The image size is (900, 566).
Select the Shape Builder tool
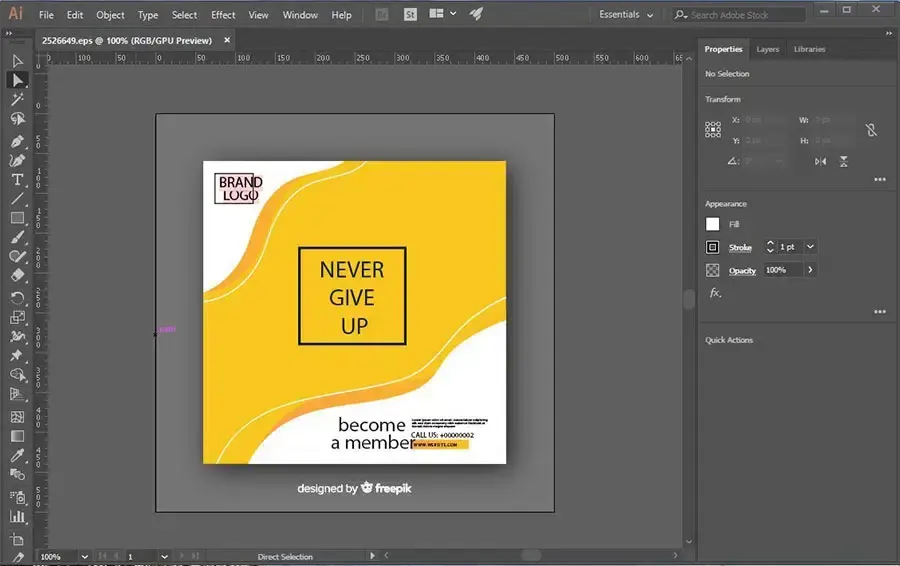pyautogui.click(x=17, y=375)
